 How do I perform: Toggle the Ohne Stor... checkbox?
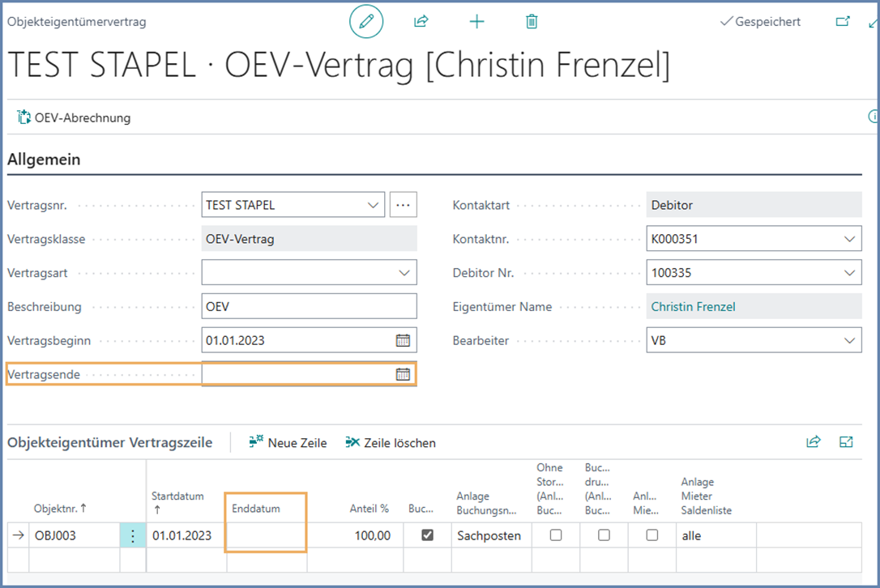(556, 535)
